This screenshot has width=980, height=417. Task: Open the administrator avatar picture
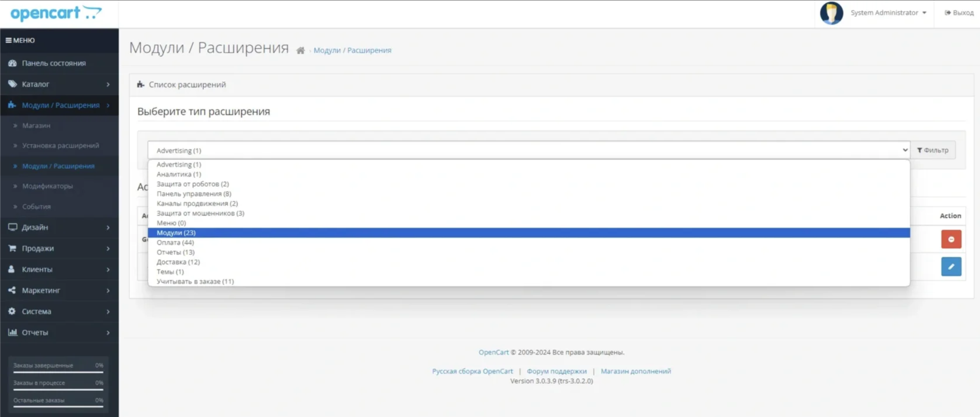(831, 13)
